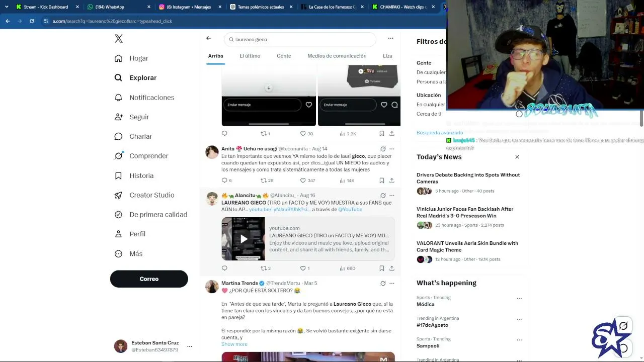Screen dimensions: 644x362
Task: Open the Vinicius Junior fan backlash story
Action: (x=465, y=212)
